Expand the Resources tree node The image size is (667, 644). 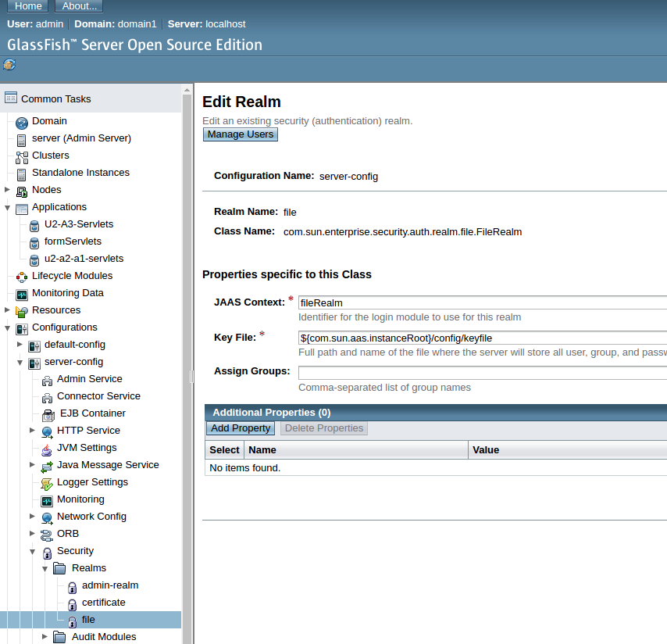point(7,309)
